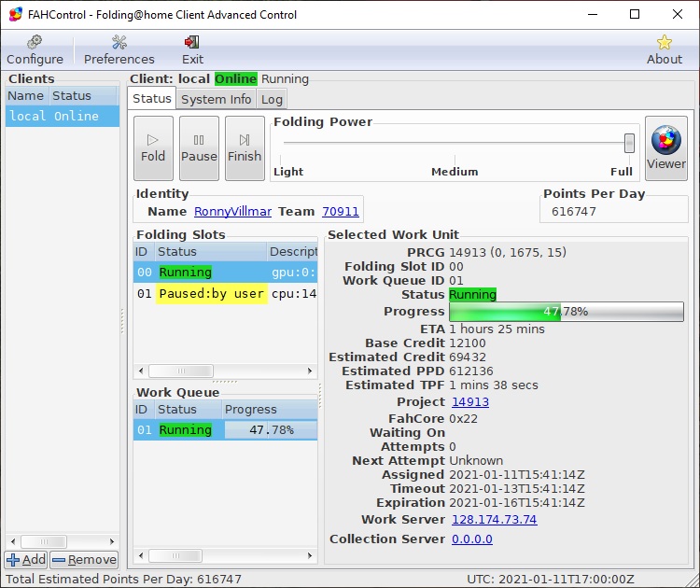Click the Light mark on Folding Power slider
This screenshot has height=588, width=700.
pos(288,172)
